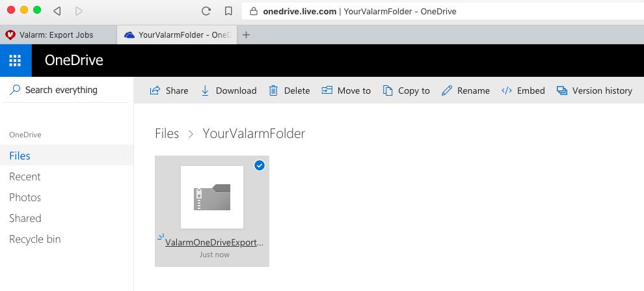Delete the selected zip file
The height and width of the screenshot is (291, 644).
[289, 91]
